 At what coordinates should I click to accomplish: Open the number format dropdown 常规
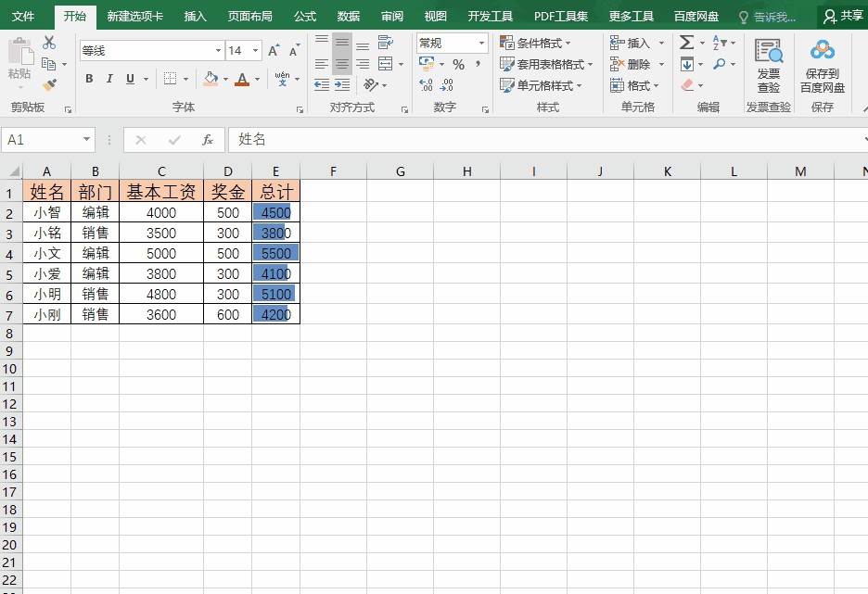coord(481,44)
